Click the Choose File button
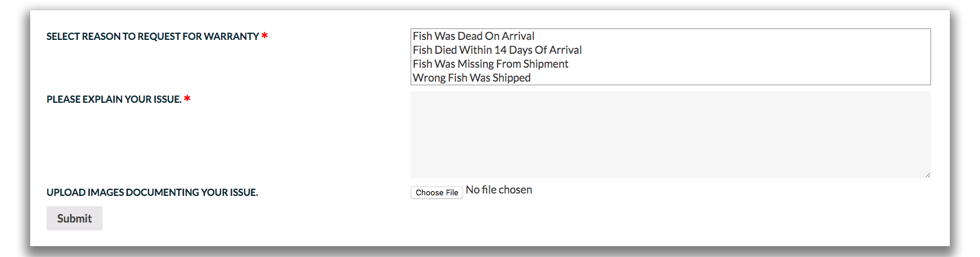980x257 pixels. [437, 192]
